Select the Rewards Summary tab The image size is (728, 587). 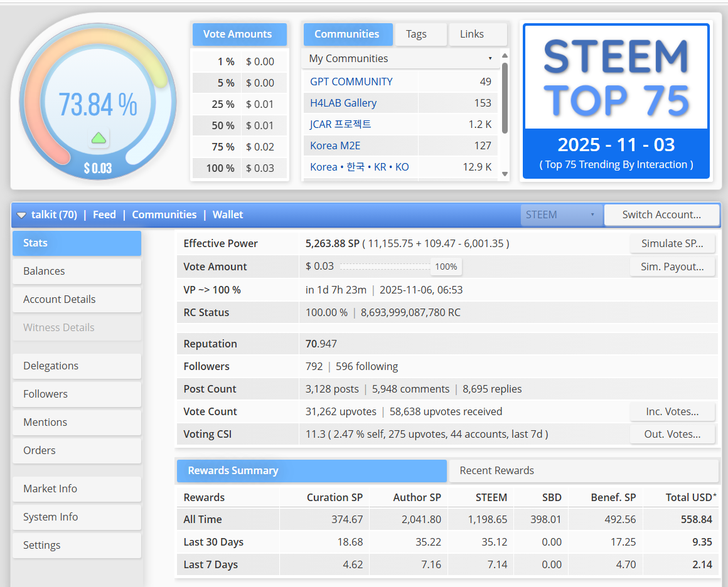(311, 471)
